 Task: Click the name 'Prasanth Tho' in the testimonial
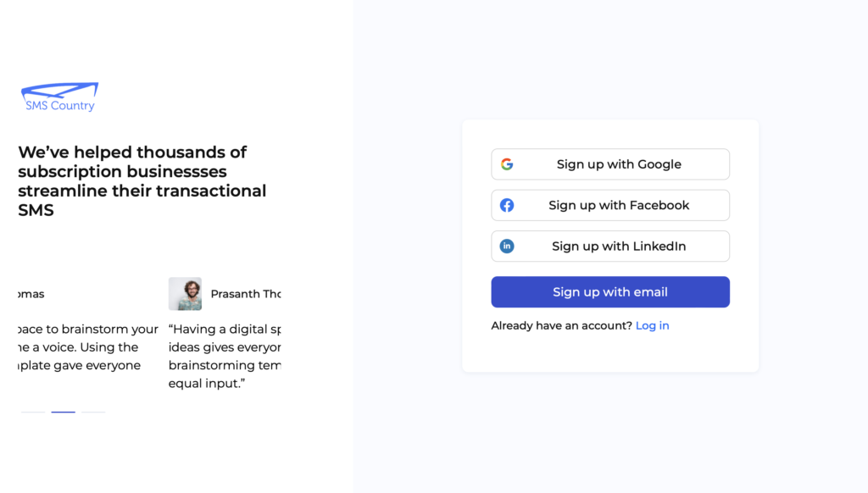246,294
